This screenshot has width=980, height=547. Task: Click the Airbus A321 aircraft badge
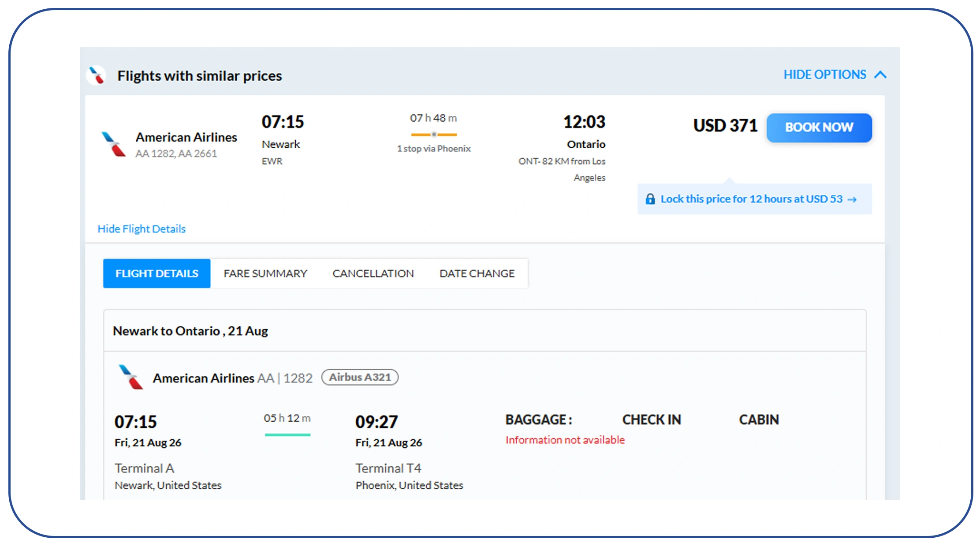click(360, 377)
